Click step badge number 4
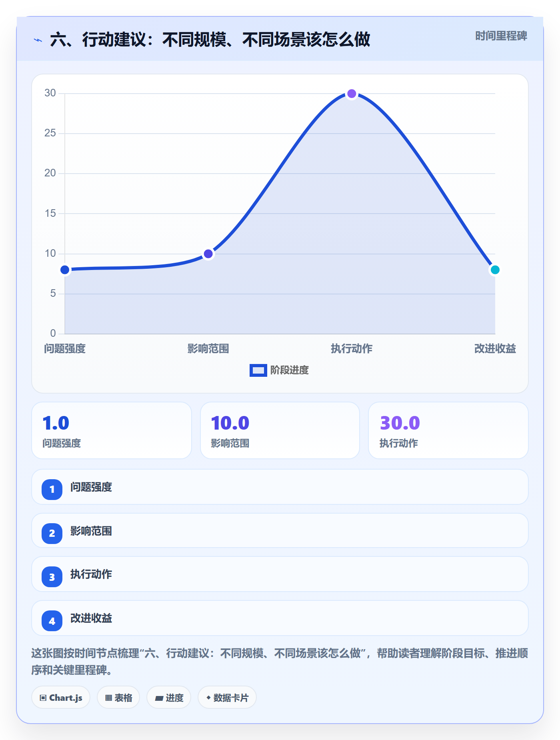This screenshot has width=560, height=740. point(52,621)
